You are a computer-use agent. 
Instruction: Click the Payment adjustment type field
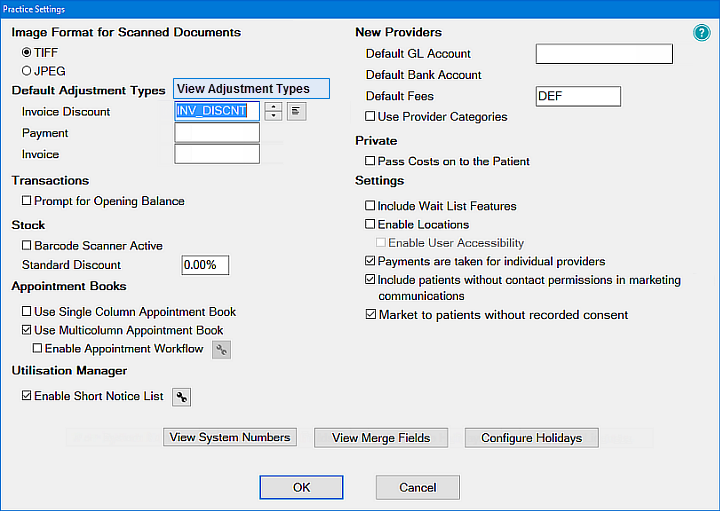217,133
